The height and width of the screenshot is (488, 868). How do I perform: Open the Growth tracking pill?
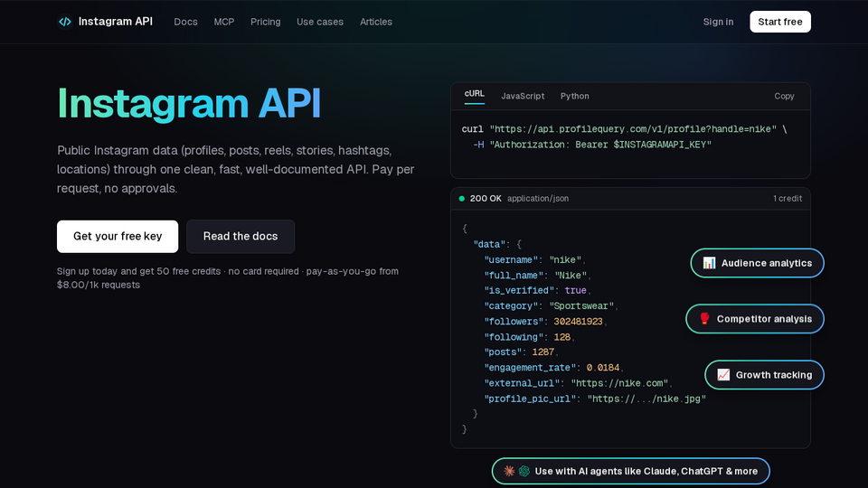(x=764, y=374)
